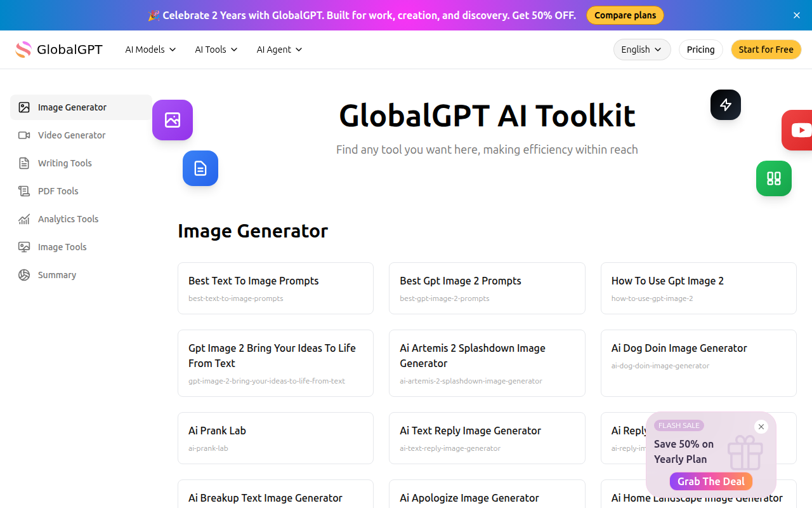Image resolution: width=812 pixels, height=508 pixels.
Task: Open the AI Agent dropdown
Action: [x=279, y=50]
